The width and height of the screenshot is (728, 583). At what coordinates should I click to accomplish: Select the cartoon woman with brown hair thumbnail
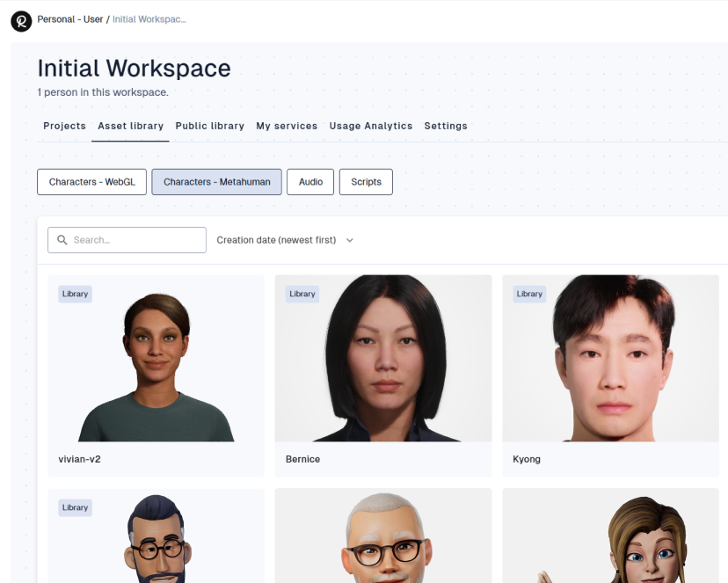610,536
